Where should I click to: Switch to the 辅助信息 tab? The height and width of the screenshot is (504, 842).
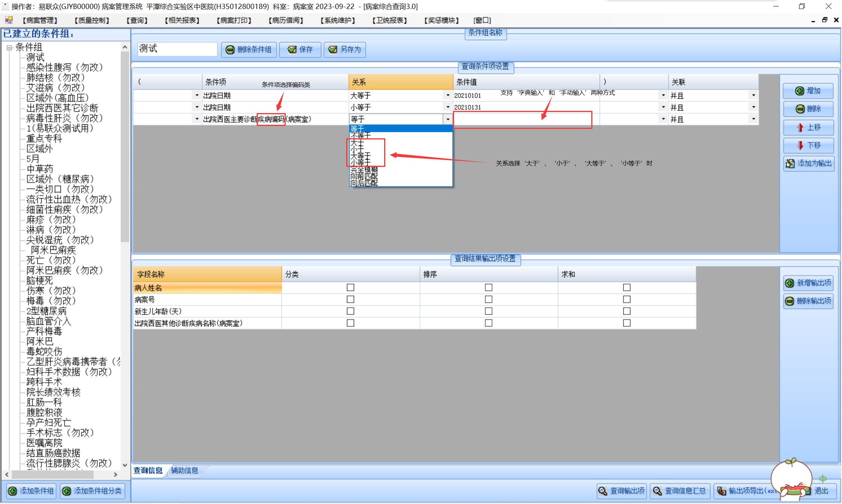click(x=185, y=471)
